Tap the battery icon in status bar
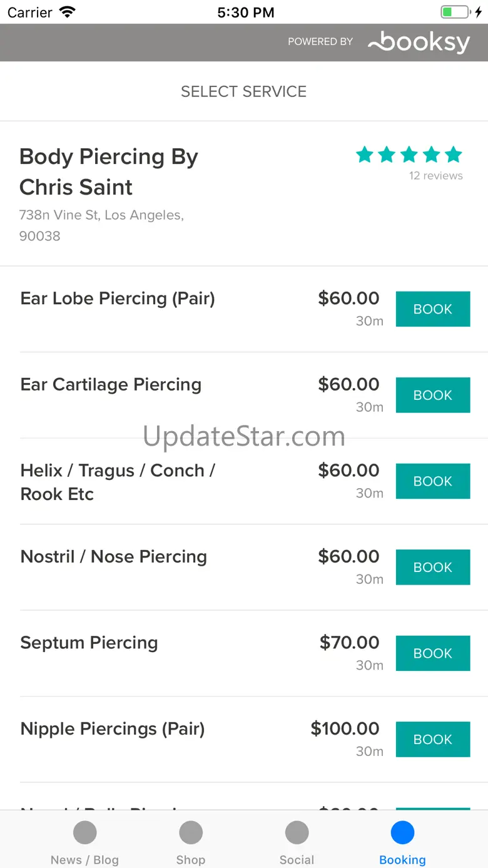Viewport: 488px width, 868px height. [455, 12]
